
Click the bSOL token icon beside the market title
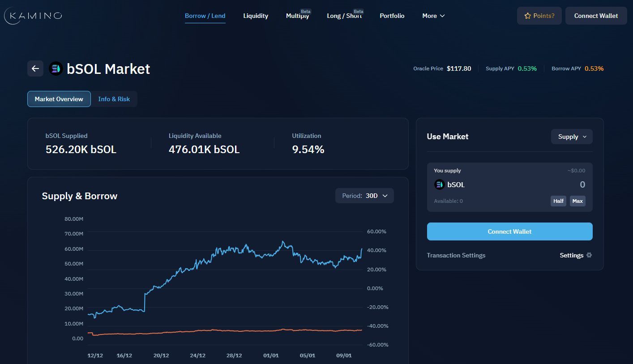click(56, 69)
